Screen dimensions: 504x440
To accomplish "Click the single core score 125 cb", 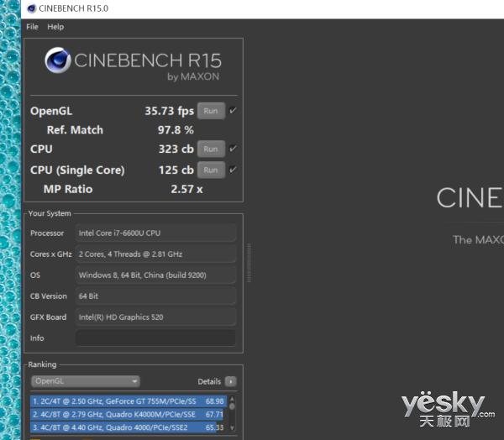I will (x=176, y=170).
